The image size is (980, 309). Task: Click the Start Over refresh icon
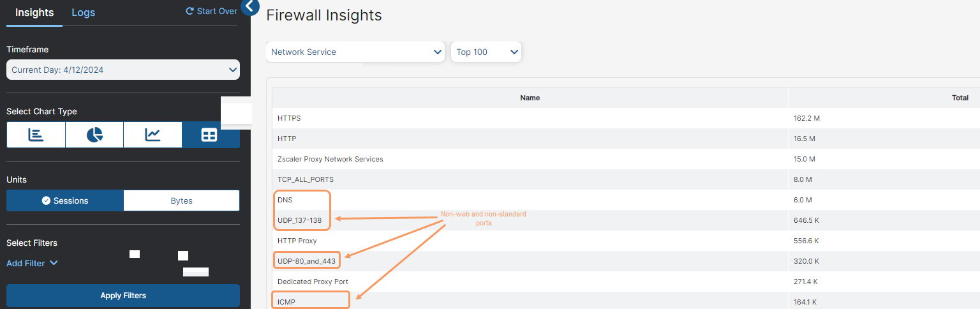[189, 11]
